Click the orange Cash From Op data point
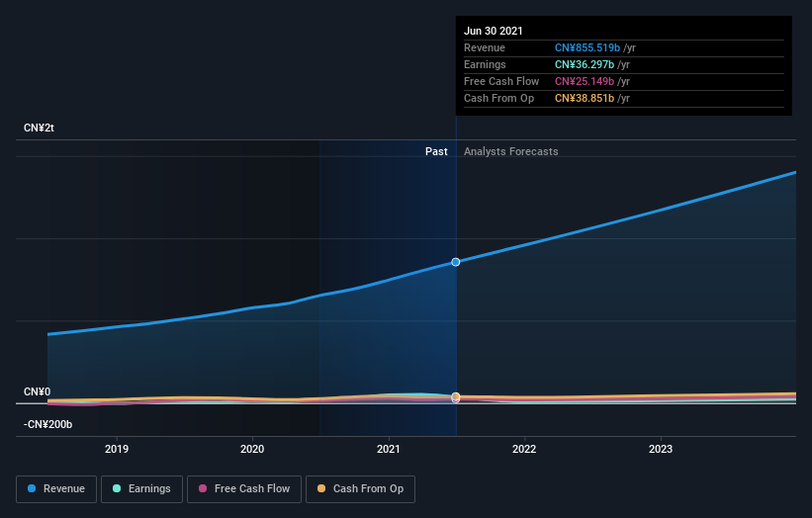Image resolution: width=812 pixels, height=518 pixels. tap(456, 396)
